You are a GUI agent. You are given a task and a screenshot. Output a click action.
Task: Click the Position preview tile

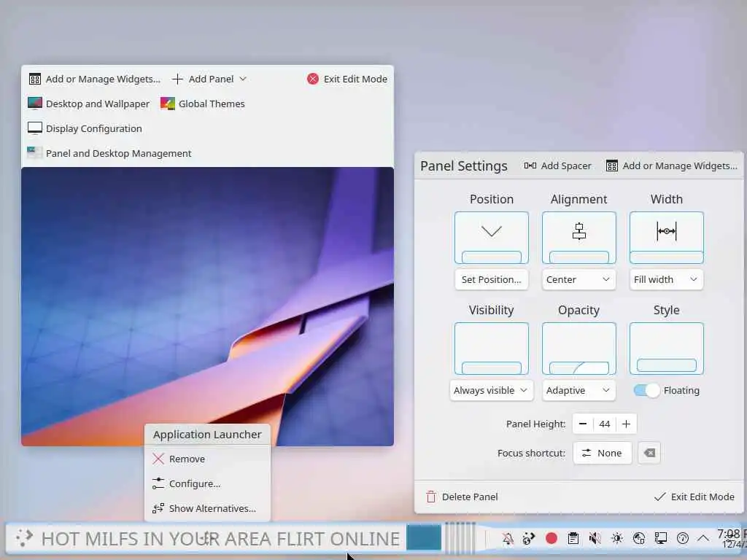492,238
